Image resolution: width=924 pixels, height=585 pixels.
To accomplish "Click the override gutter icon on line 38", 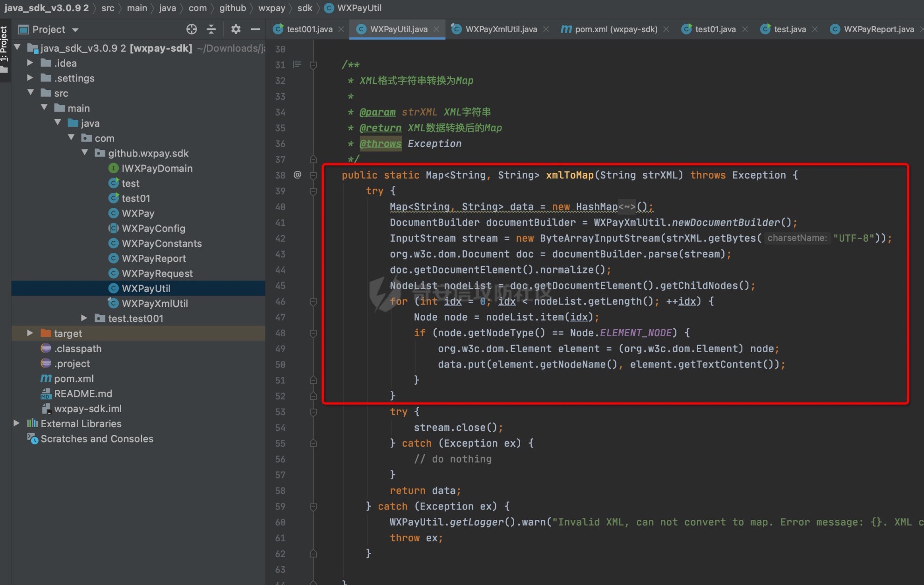I will tap(297, 175).
